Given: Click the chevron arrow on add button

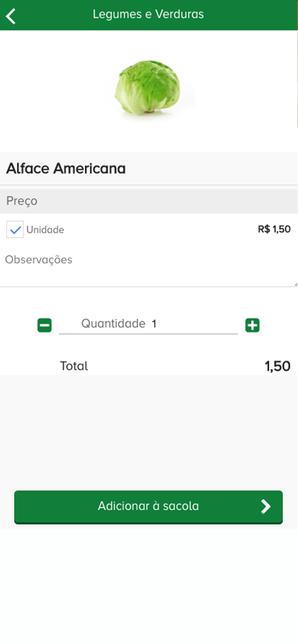Looking at the screenshot, I should pyautogui.click(x=266, y=507).
